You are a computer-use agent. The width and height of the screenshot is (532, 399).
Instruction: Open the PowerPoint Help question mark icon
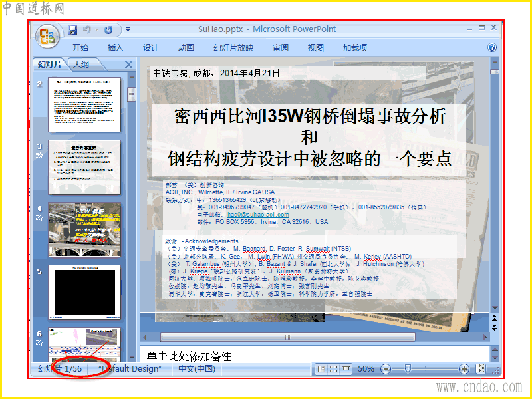click(492, 47)
